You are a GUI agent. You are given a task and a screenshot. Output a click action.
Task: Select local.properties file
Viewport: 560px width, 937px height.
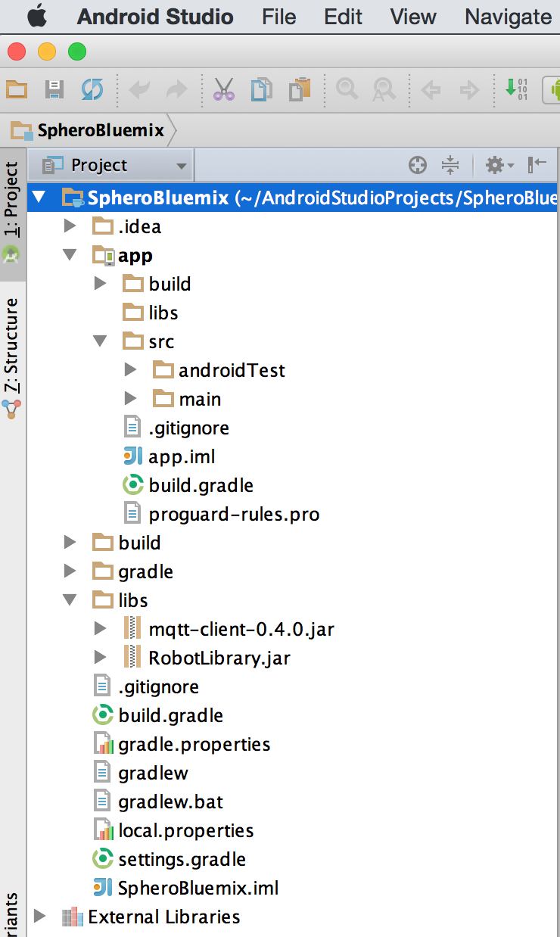(x=173, y=830)
